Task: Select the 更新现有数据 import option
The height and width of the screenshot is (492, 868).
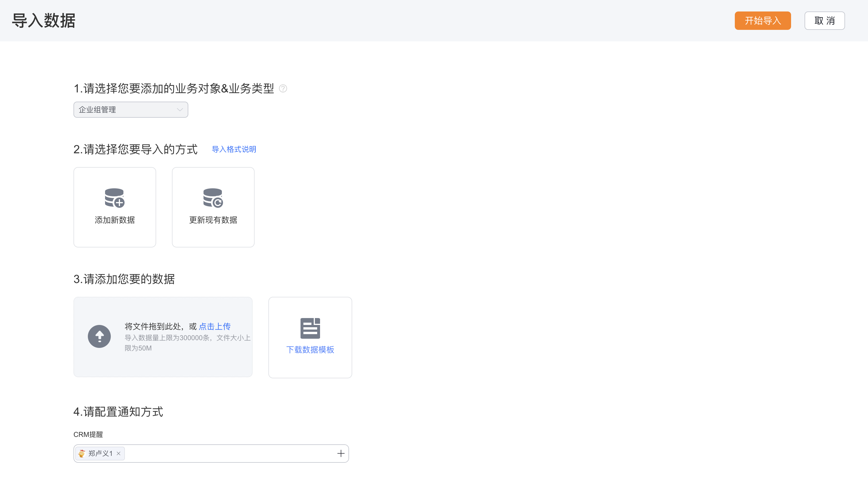Action: click(x=213, y=207)
